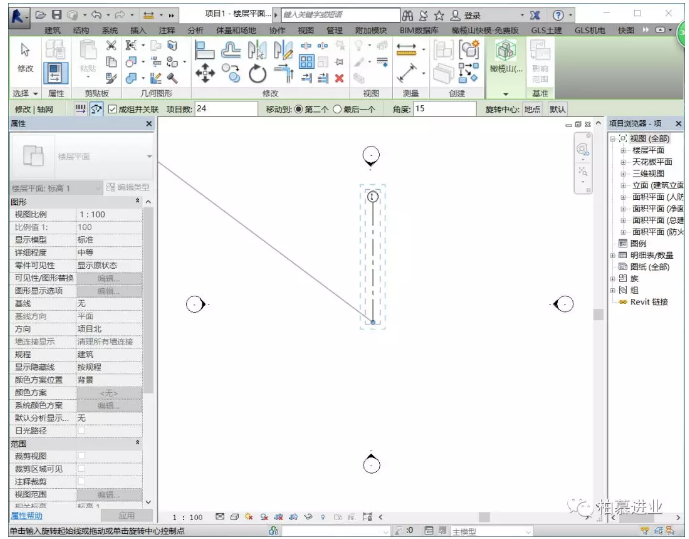689x539 pixels.
Task: Click the Save disk icon
Action: (57, 15)
